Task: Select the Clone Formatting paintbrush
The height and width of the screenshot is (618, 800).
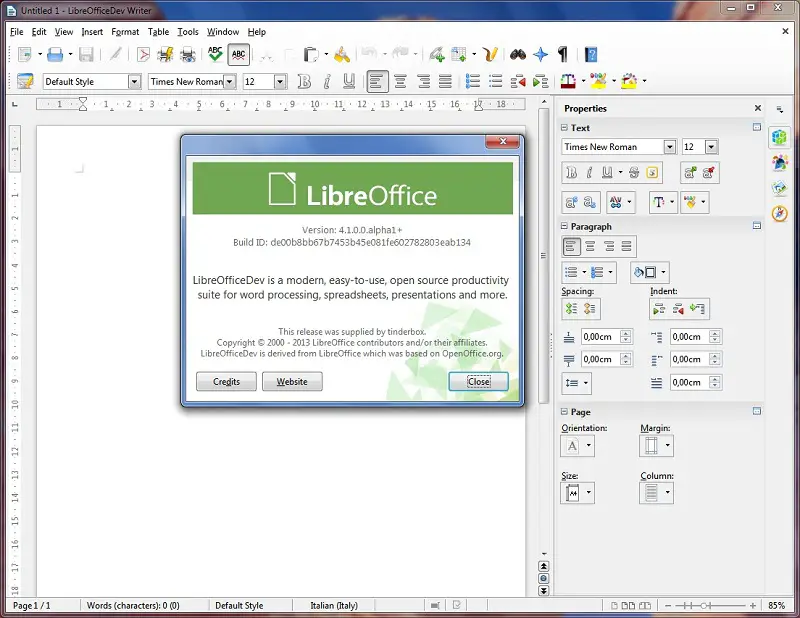Action: pyautogui.click(x=341, y=54)
